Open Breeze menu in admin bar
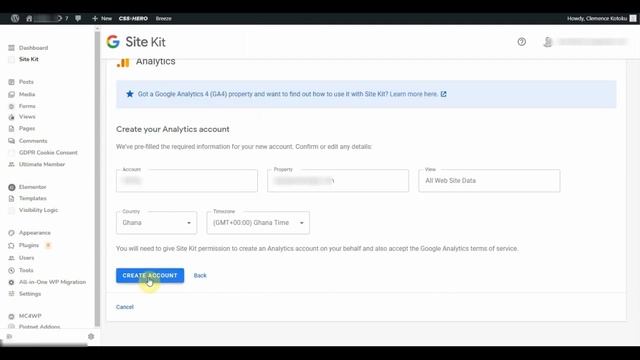Image resolution: width=640 pixels, height=360 pixels. point(164,18)
